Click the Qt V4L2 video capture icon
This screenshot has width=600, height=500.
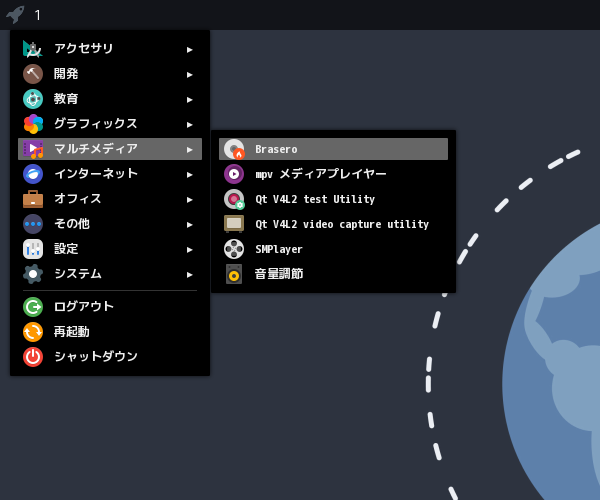[x=234, y=224]
